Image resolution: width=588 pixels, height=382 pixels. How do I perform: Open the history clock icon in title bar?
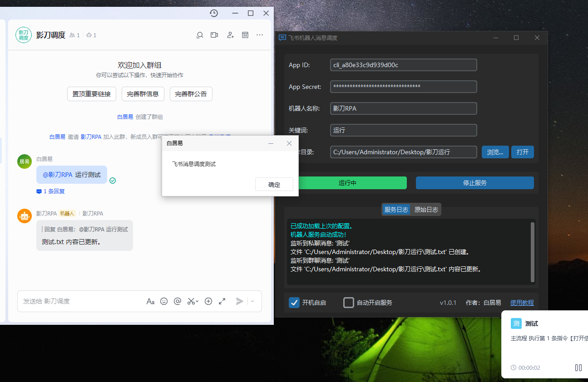pos(214,13)
